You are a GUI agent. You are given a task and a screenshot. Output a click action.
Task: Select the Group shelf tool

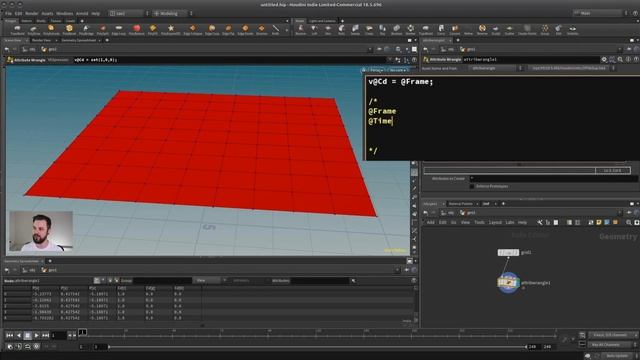coord(545,29)
